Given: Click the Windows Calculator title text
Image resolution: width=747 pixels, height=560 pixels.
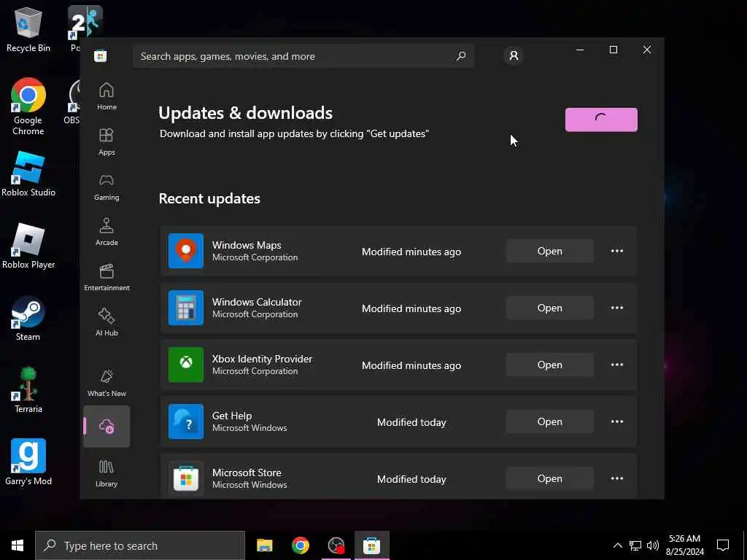Looking at the screenshot, I should [257, 302].
